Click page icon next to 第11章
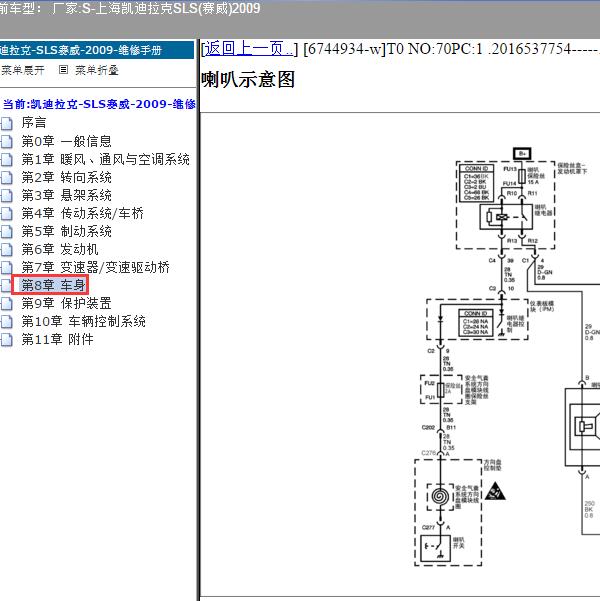This screenshot has width=600, height=601. pos(7,340)
